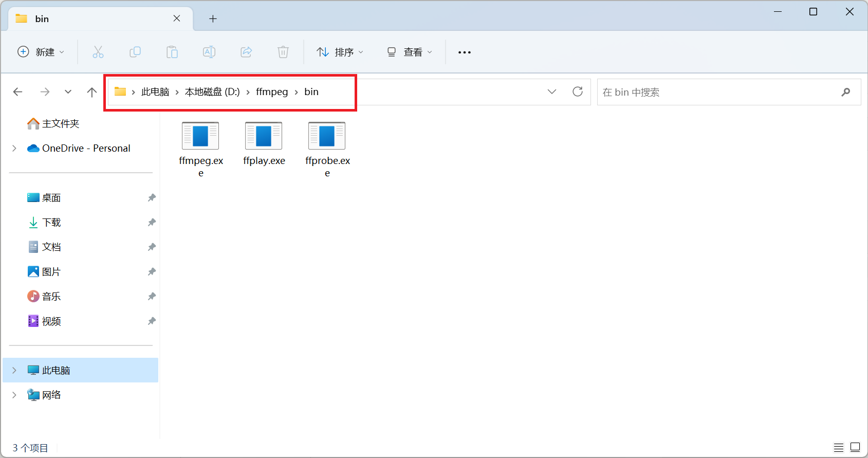868x458 pixels.
Task: Expand the OneDrive - Personal node
Action: pos(14,148)
